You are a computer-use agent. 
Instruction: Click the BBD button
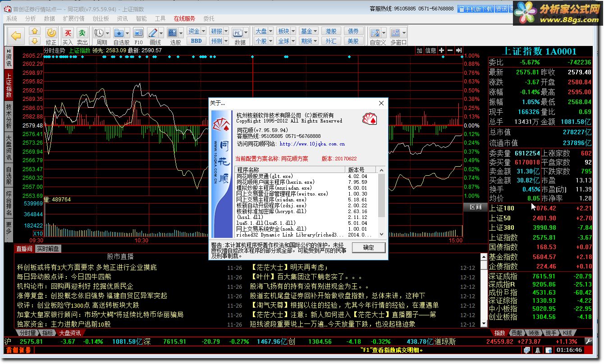coord(197,41)
